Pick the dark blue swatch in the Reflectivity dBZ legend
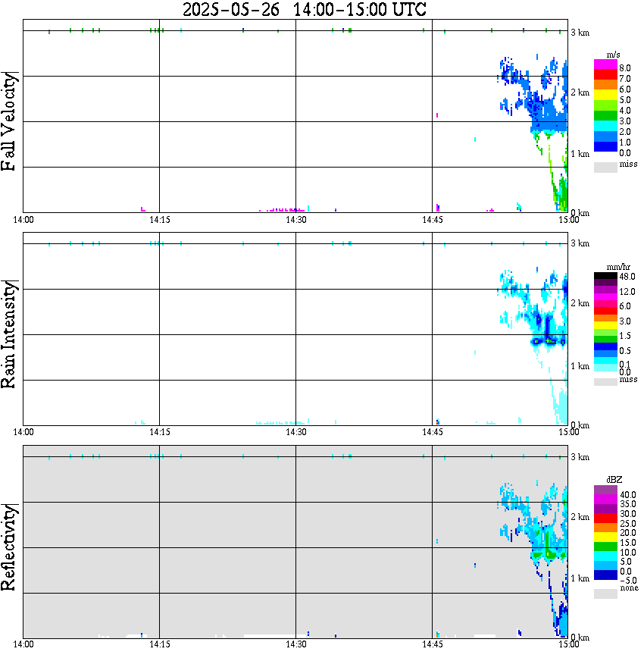The height and width of the screenshot is (658, 644). [605, 575]
